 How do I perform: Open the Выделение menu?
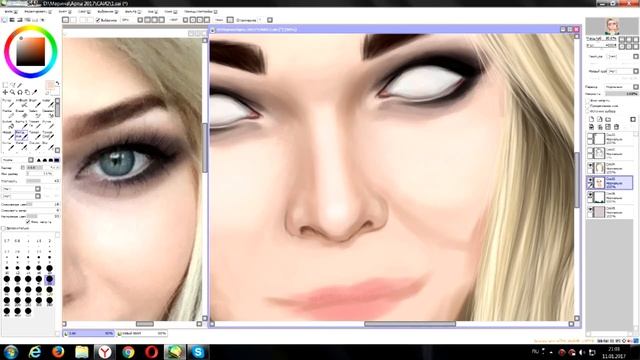coord(107,12)
